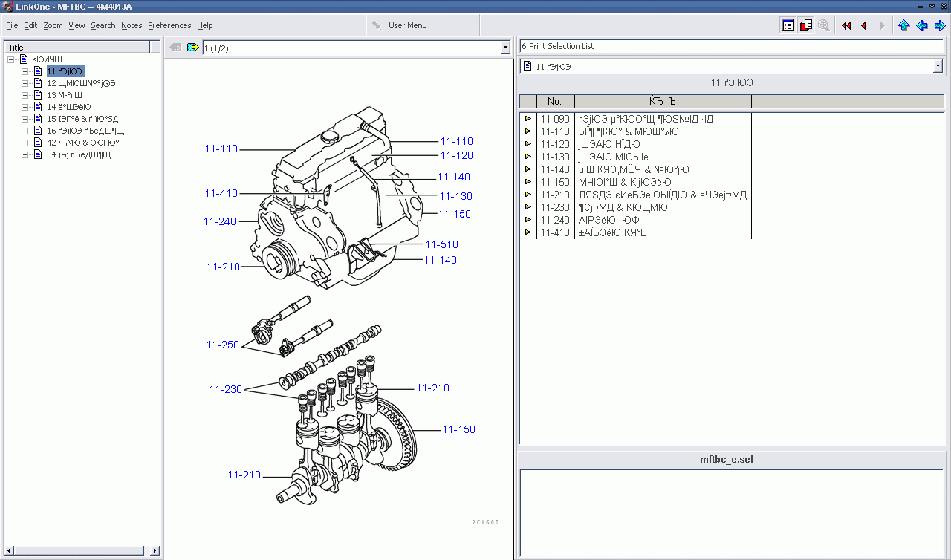Click the yellow marker beside part 11-090

pyautogui.click(x=528, y=119)
